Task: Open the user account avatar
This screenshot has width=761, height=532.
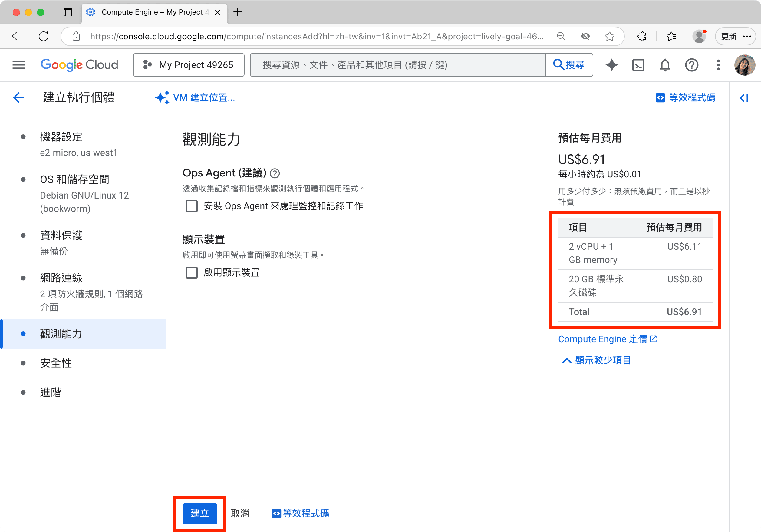Action: (x=744, y=65)
